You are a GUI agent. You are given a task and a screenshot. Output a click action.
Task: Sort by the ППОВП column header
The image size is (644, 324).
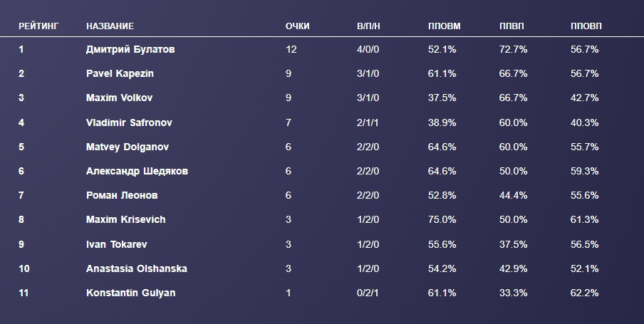586,26
